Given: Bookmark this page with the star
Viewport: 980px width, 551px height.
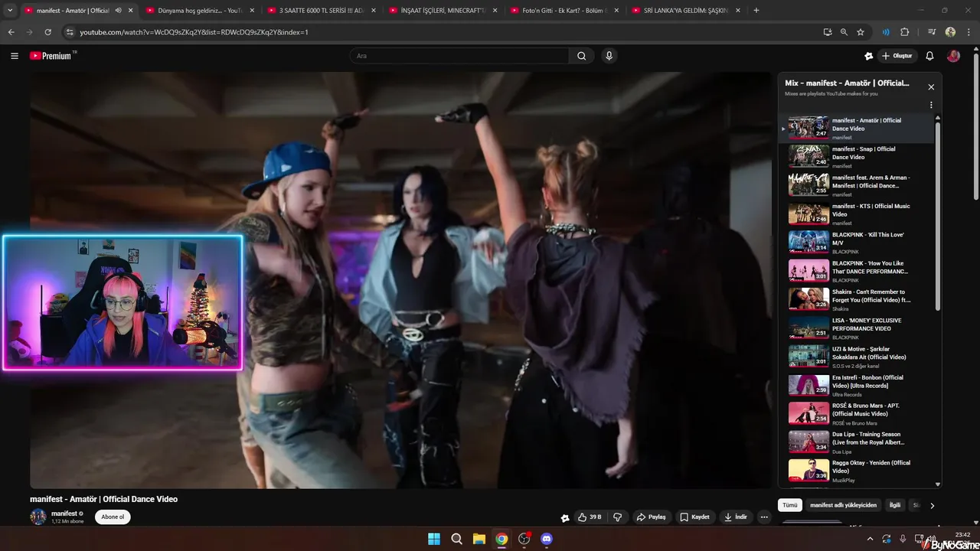Looking at the screenshot, I should click(x=861, y=32).
